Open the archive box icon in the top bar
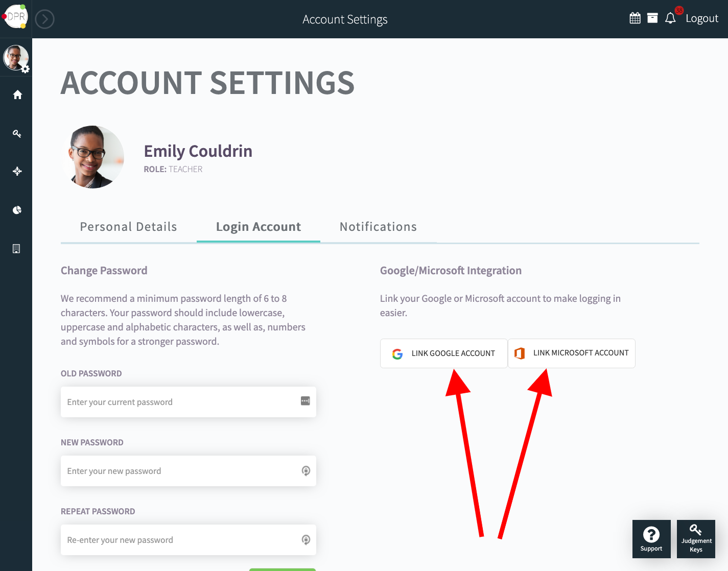Viewport: 728px width, 571px height. click(652, 17)
